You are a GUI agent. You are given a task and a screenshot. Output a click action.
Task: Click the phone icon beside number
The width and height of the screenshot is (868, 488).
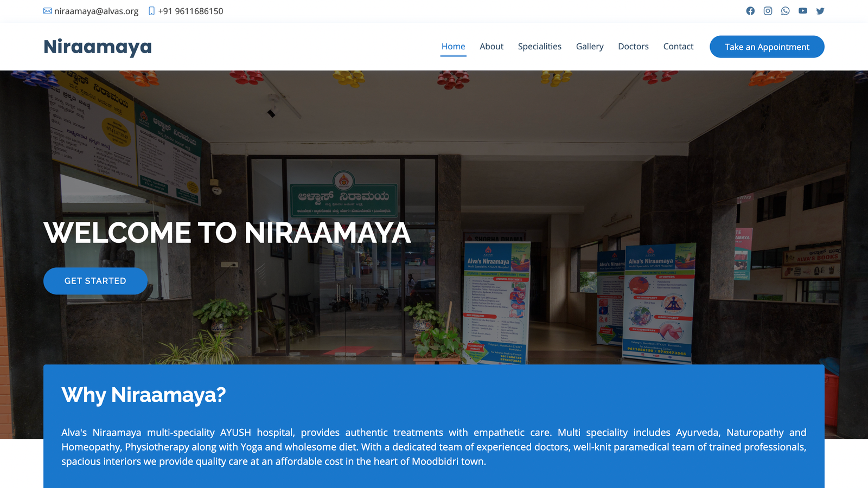pyautogui.click(x=151, y=11)
